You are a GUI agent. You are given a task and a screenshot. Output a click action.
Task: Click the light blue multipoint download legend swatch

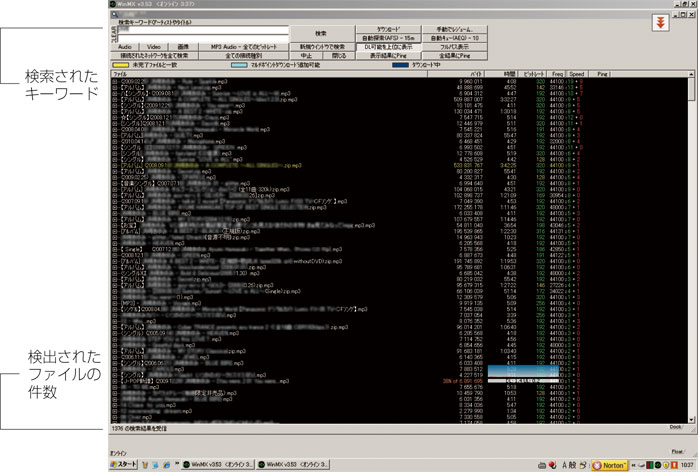[239, 65]
